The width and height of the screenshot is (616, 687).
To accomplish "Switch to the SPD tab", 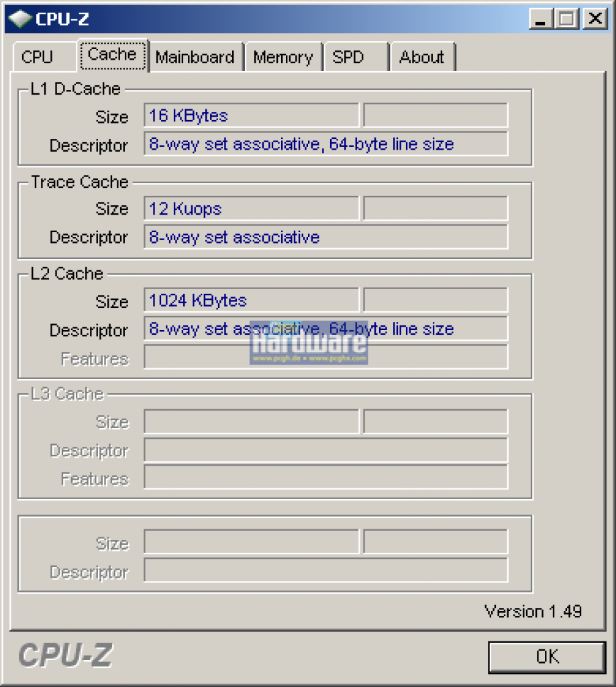I will point(356,57).
